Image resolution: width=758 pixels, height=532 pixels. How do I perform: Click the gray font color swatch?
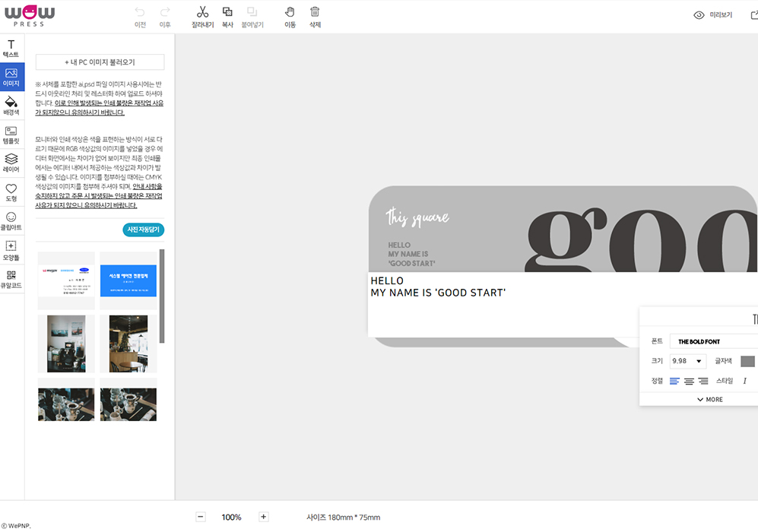point(747,361)
